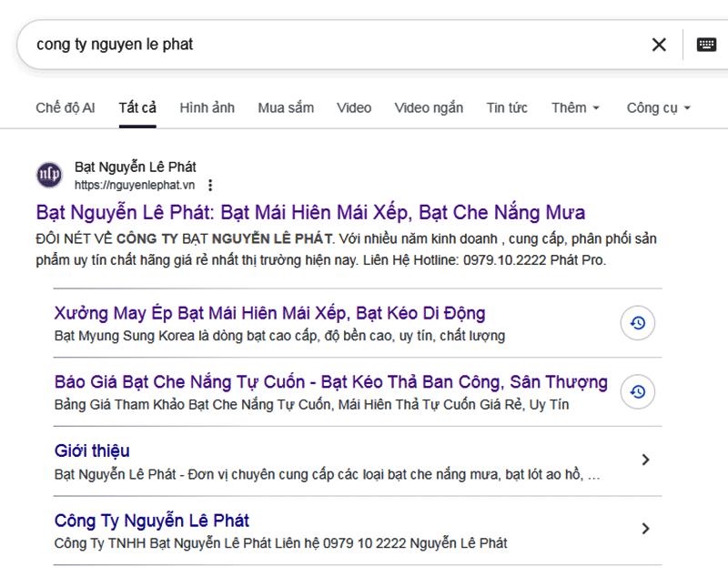Click the nlp site favicon logo

(x=49, y=176)
